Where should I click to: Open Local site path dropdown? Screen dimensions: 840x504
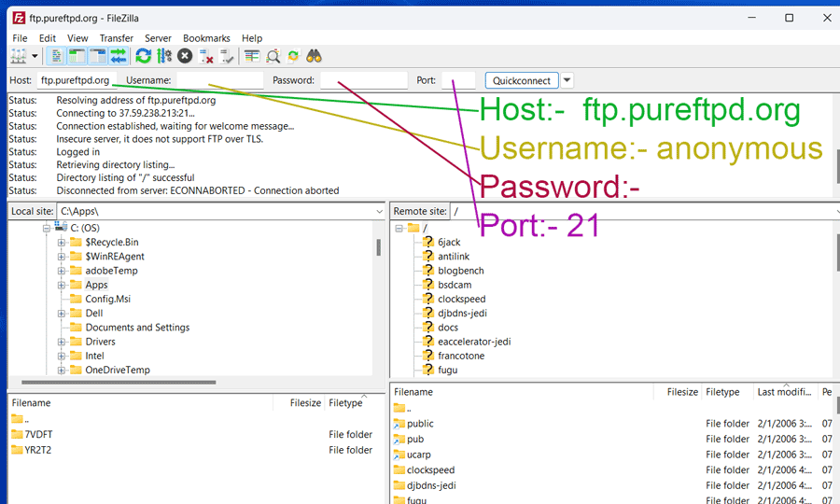tap(379, 212)
